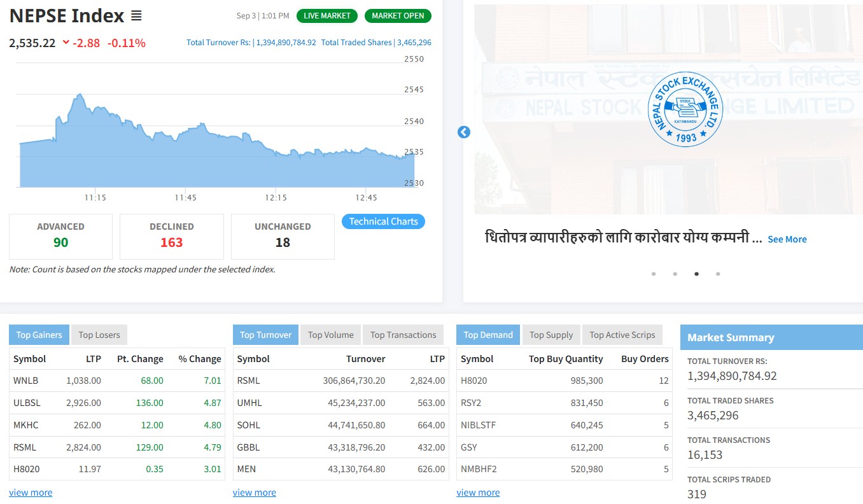Image resolution: width=863 pixels, height=504 pixels.
Task: Click view more under Top Demand
Action: click(478, 493)
